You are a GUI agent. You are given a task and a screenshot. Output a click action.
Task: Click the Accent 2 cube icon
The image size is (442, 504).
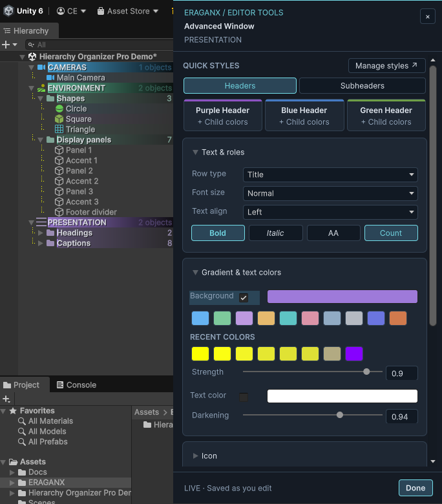pos(59,181)
